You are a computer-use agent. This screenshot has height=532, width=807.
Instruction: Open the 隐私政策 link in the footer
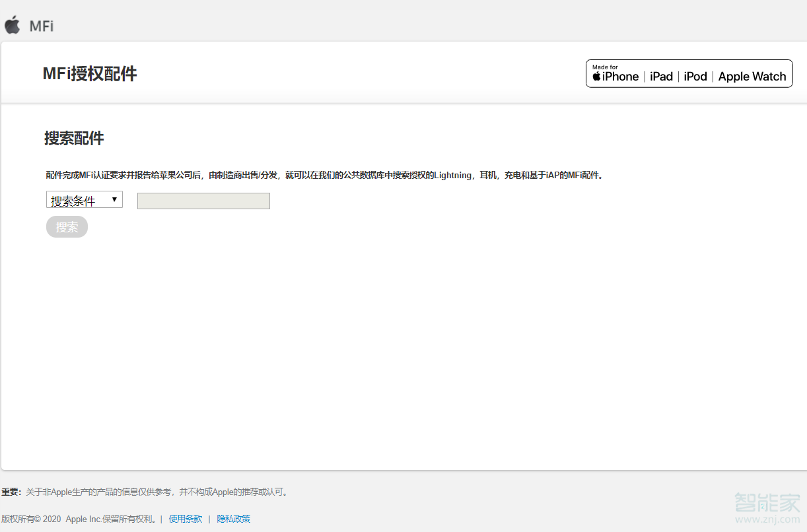click(x=234, y=519)
